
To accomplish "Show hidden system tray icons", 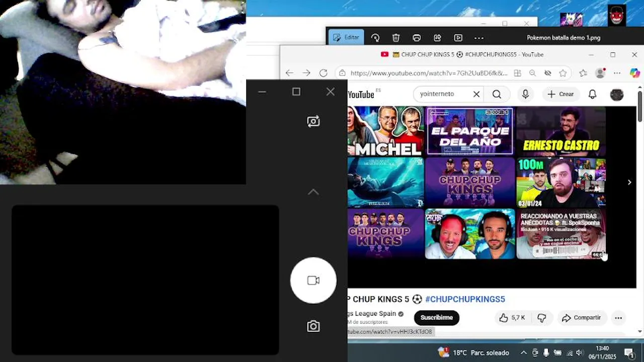I will [x=523, y=352].
